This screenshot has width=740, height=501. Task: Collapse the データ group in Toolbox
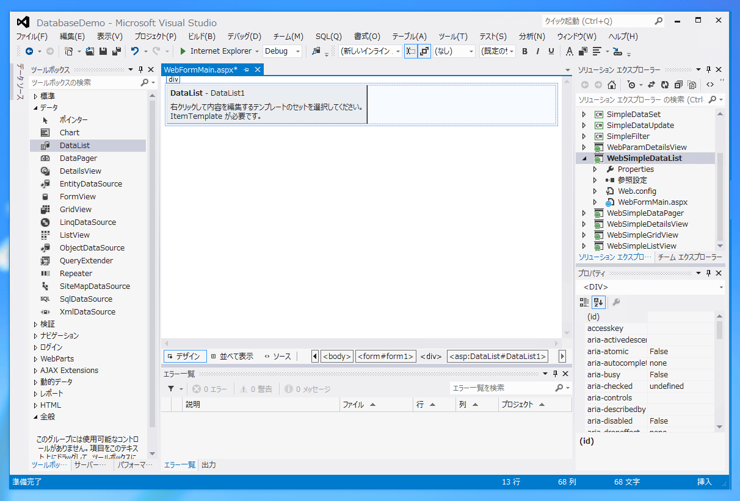coord(36,108)
